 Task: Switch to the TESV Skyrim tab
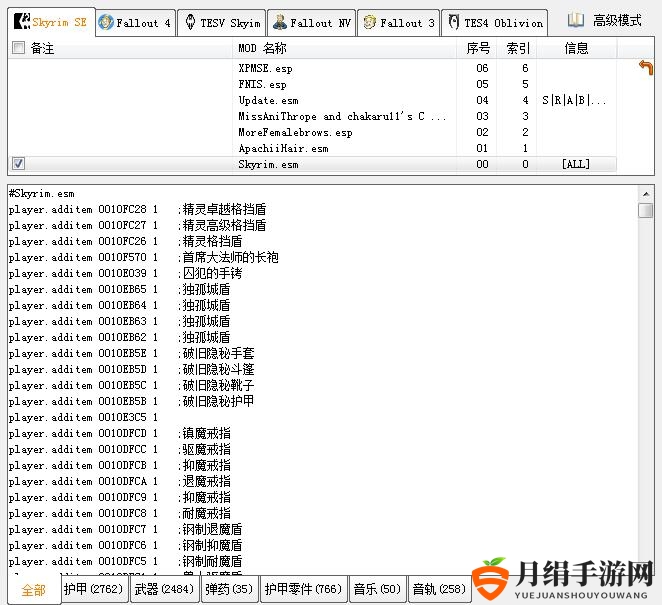click(x=222, y=22)
